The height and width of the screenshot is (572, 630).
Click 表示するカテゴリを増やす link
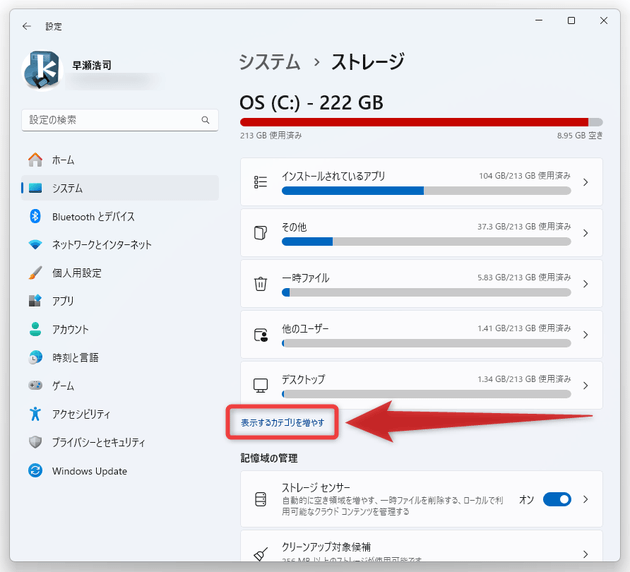282,423
